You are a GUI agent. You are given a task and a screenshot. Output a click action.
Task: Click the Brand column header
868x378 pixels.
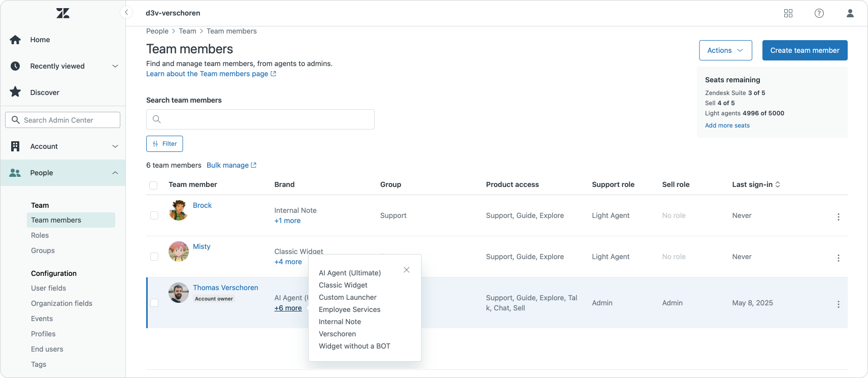coord(284,184)
